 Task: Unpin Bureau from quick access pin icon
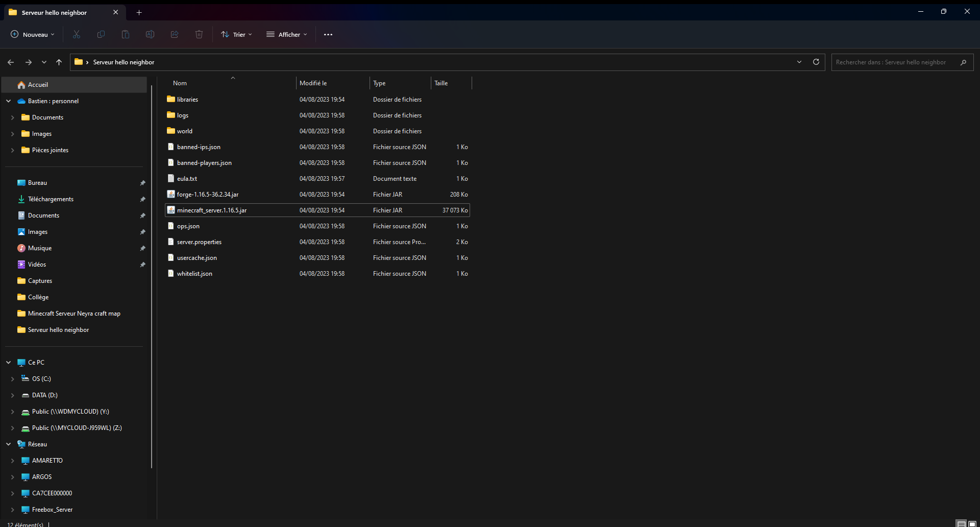tap(143, 183)
